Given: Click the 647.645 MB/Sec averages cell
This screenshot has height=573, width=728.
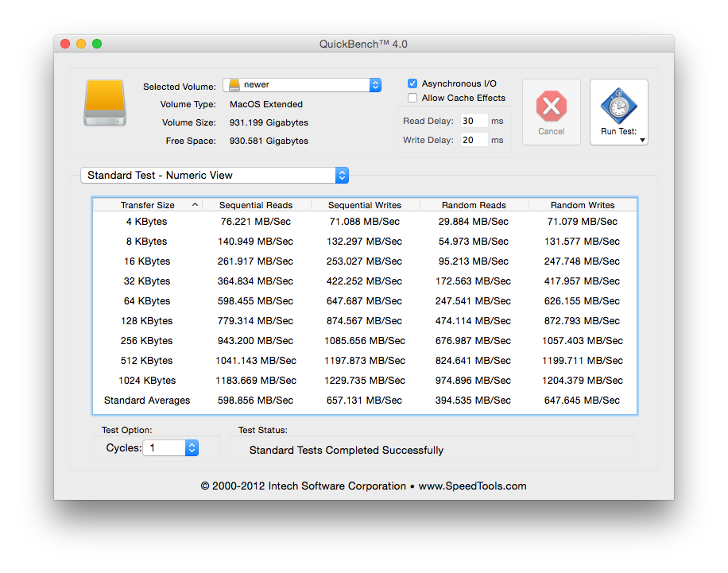Looking at the screenshot, I should (x=582, y=401).
